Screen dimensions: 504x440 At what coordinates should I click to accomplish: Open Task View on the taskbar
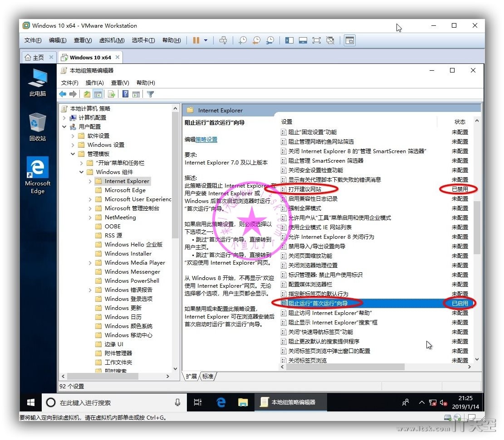click(198, 402)
